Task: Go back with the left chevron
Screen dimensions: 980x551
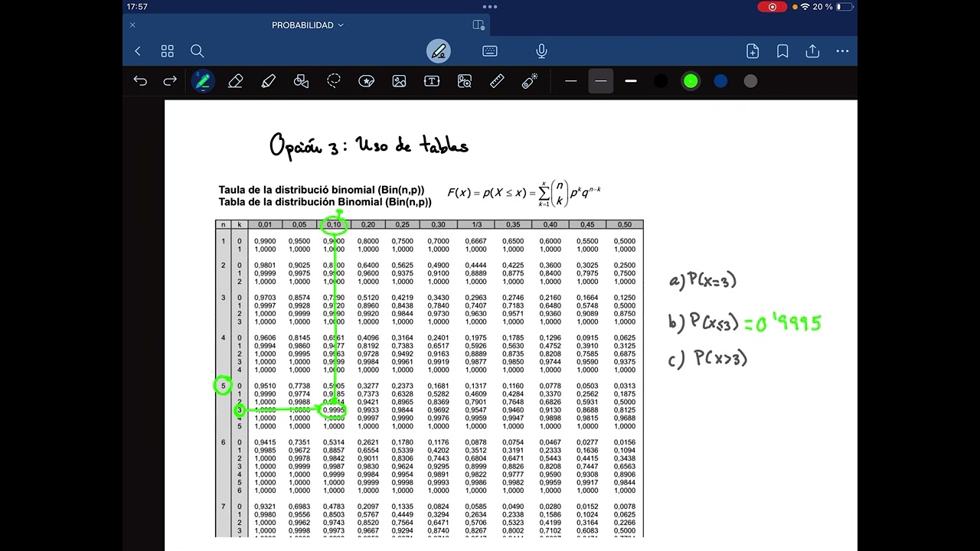Action: click(138, 51)
